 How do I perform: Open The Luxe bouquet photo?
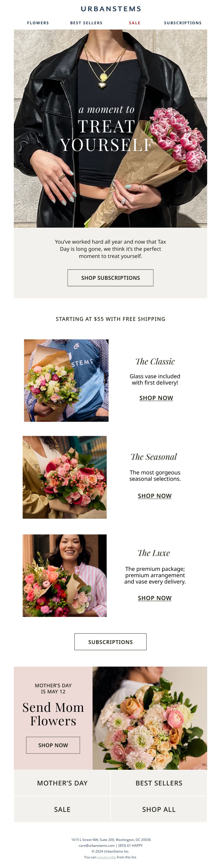point(64,576)
